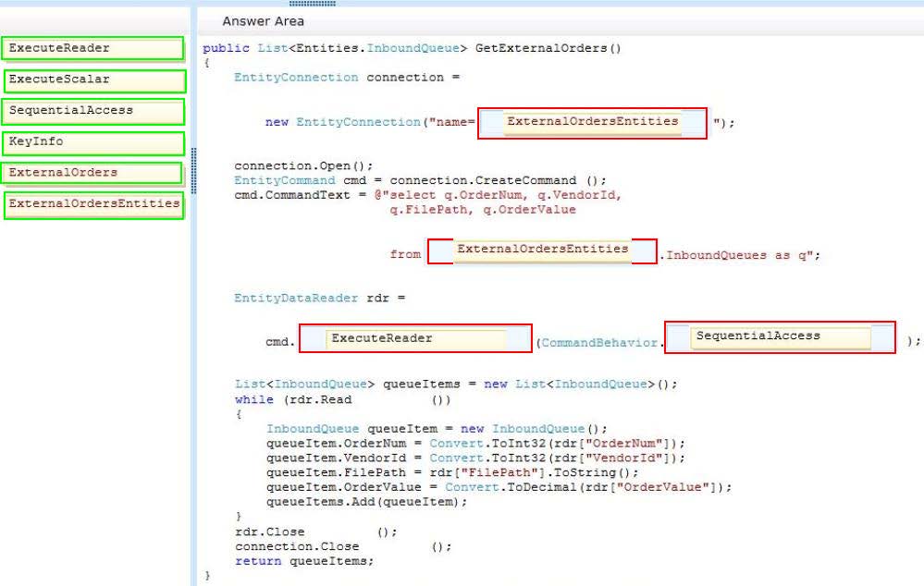
Task: Click the ExternalOrdersEntities slot after 'from'
Action: [x=542, y=250]
